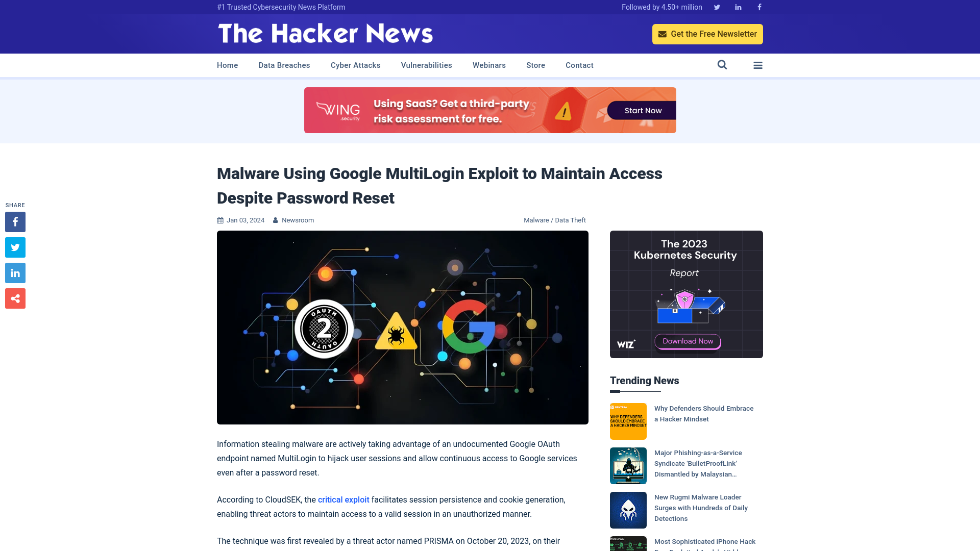Click the Newsroom author link

coord(298,220)
